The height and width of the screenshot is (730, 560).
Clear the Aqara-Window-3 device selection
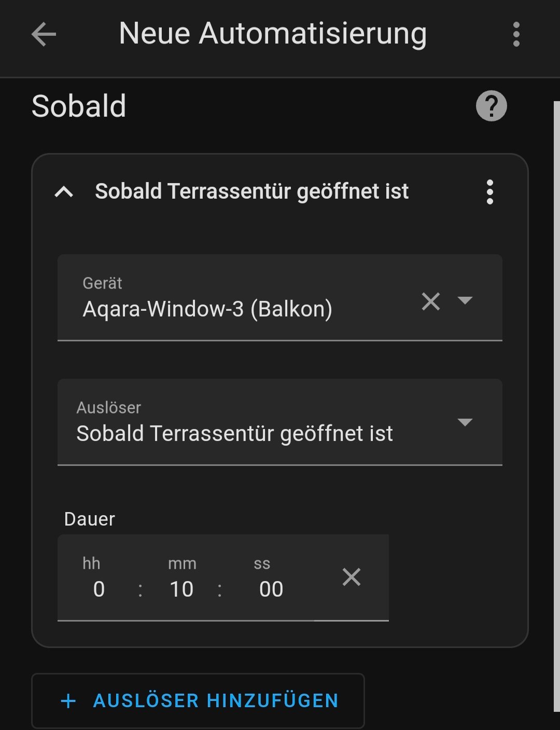pos(430,301)
